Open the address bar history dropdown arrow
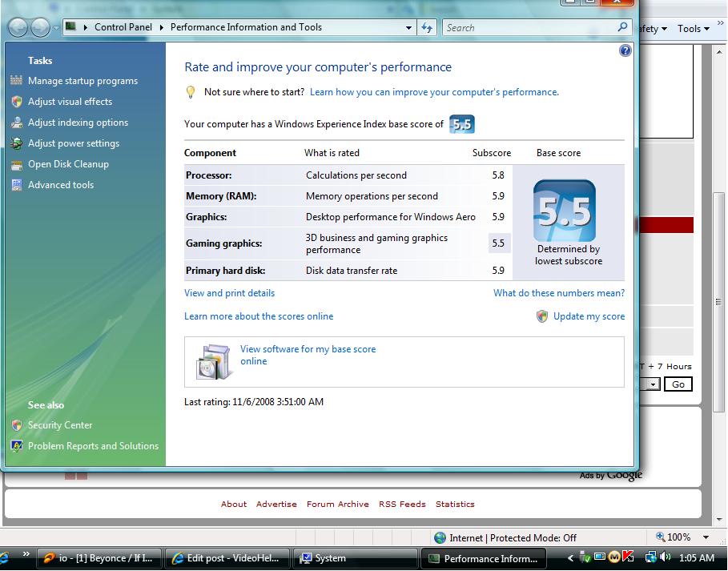This screenshot has height=571, width=728. coord(408,27)
